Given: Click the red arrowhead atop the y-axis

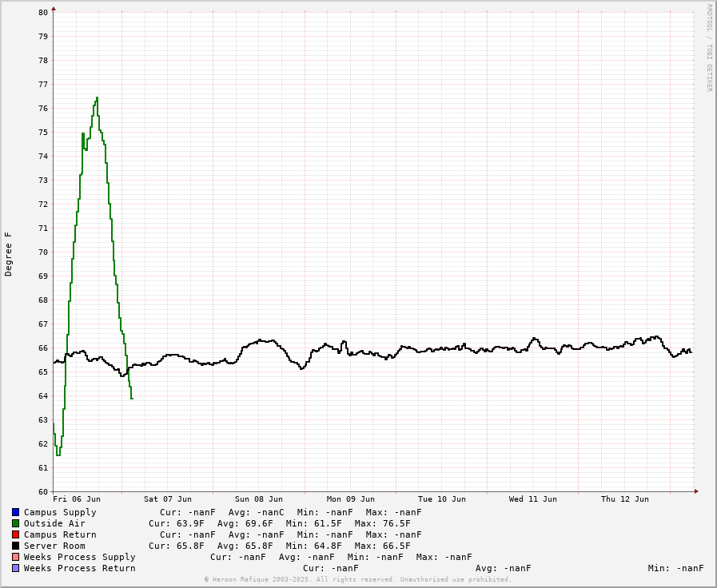Looking at the screenshot, I should coord(54,9).
